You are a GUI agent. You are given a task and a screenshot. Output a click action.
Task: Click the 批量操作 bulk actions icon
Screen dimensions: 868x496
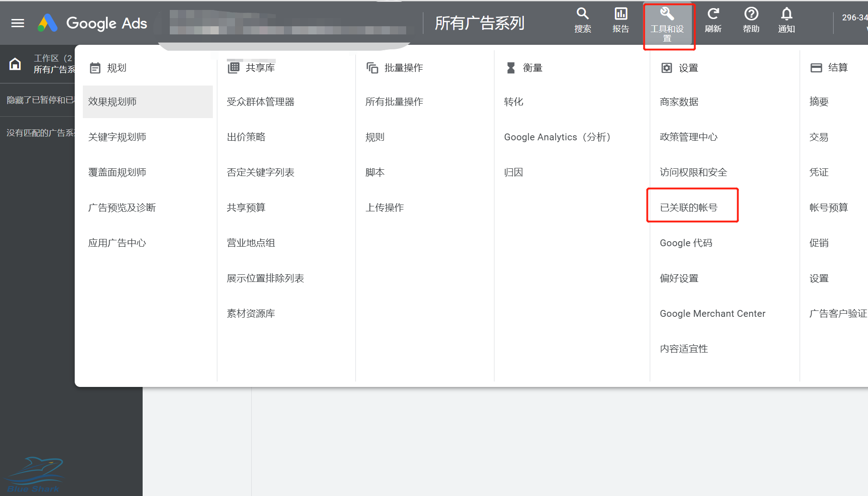(x=372, y=68)
